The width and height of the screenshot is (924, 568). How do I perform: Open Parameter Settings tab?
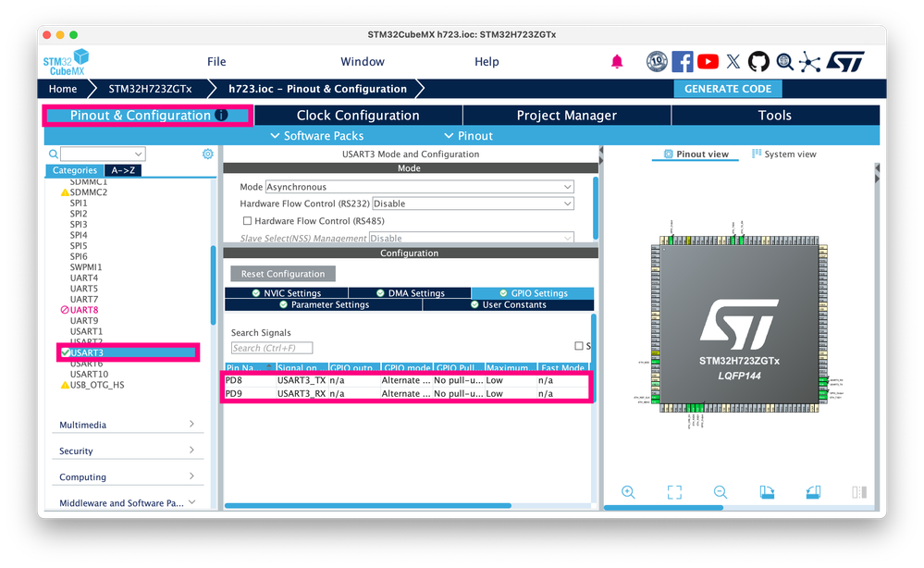point(324,304)
